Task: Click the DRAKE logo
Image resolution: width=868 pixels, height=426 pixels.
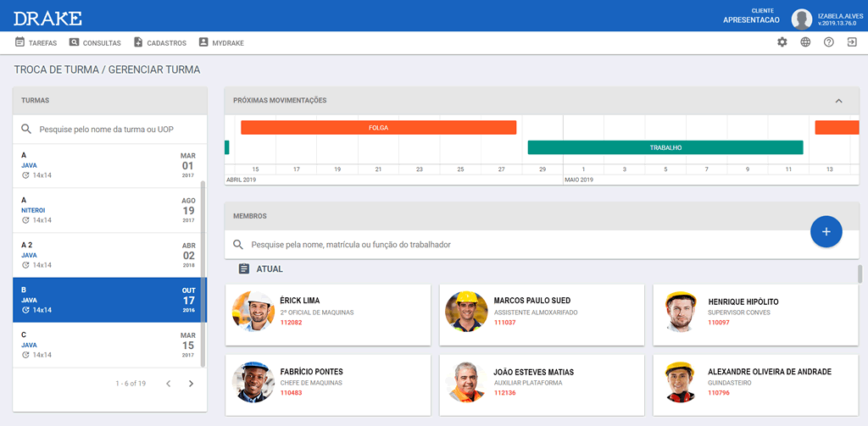Action: pos(47,19)
